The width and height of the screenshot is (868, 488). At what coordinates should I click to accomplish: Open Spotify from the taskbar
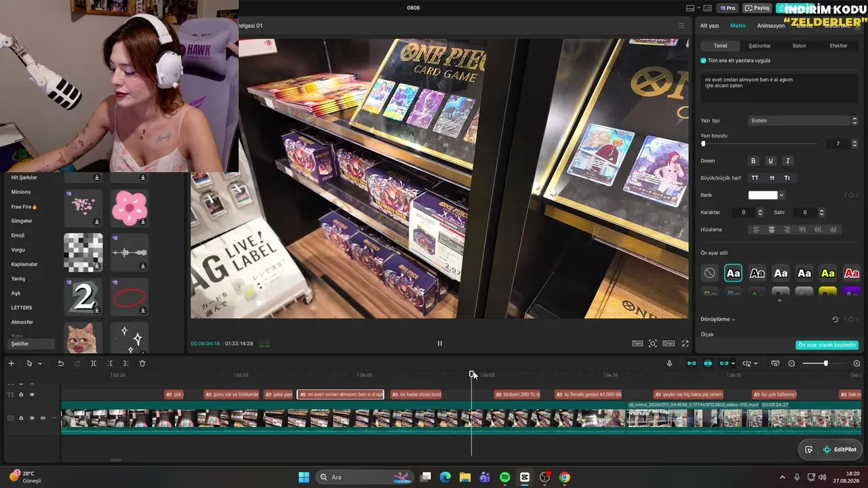[x=505, y=477]
